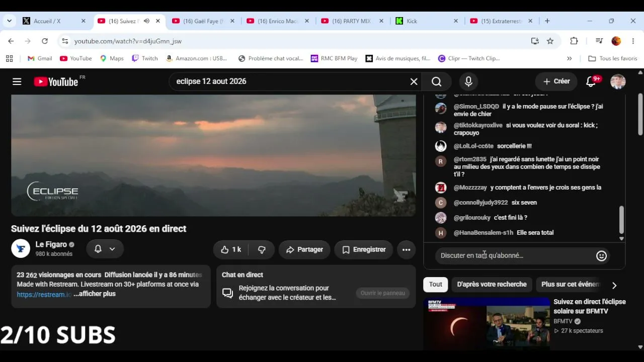
Task: Focus the live chat message input
Action: point(516,256)
